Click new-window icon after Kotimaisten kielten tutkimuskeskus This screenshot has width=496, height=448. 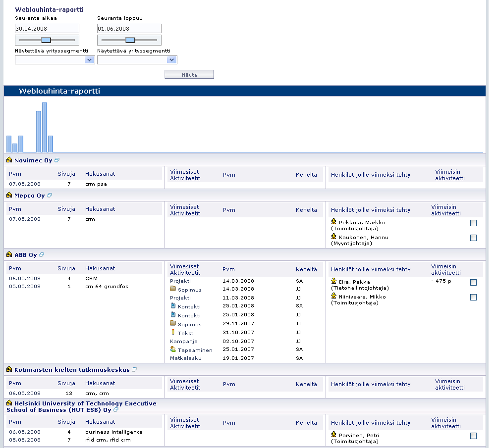134,369
